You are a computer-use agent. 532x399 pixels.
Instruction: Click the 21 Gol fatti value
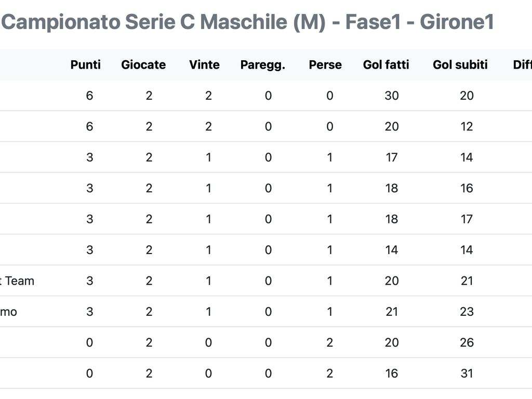(392, 312)
